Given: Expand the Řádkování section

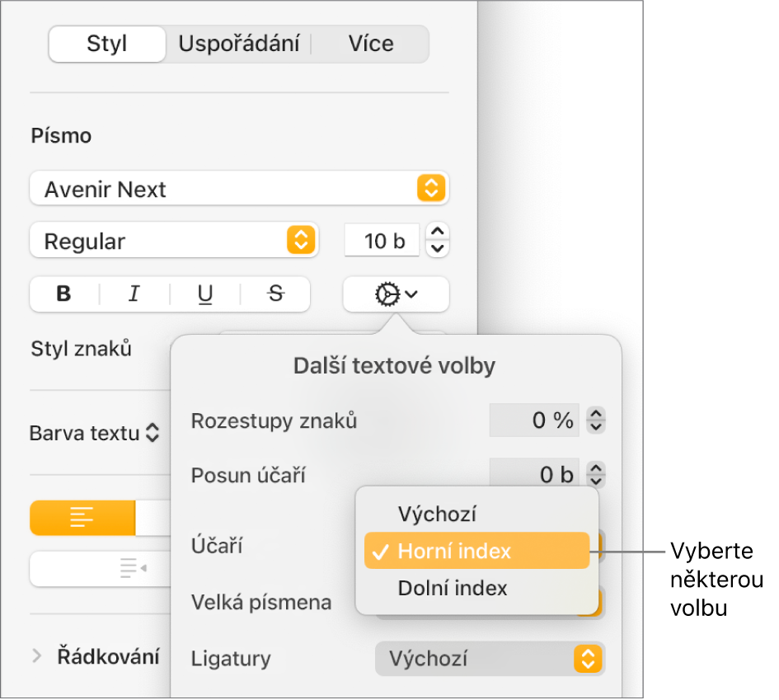Looking at the screenshot, I should tap(36, 656).
